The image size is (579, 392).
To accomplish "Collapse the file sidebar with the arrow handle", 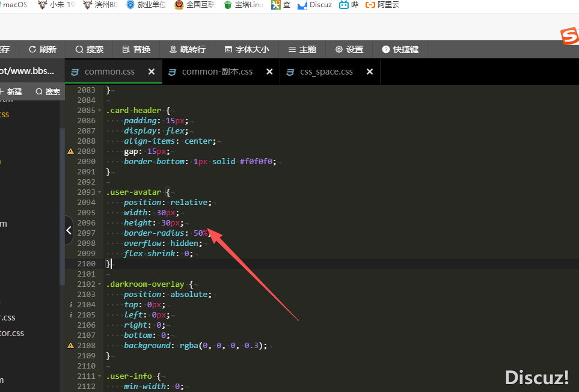I will (x=69, y=230).
